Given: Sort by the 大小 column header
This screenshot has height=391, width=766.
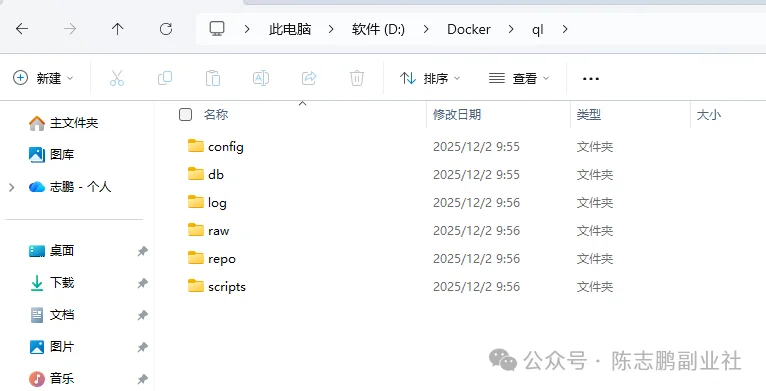Looking at the screenshot, I should [x=708, y=114].
